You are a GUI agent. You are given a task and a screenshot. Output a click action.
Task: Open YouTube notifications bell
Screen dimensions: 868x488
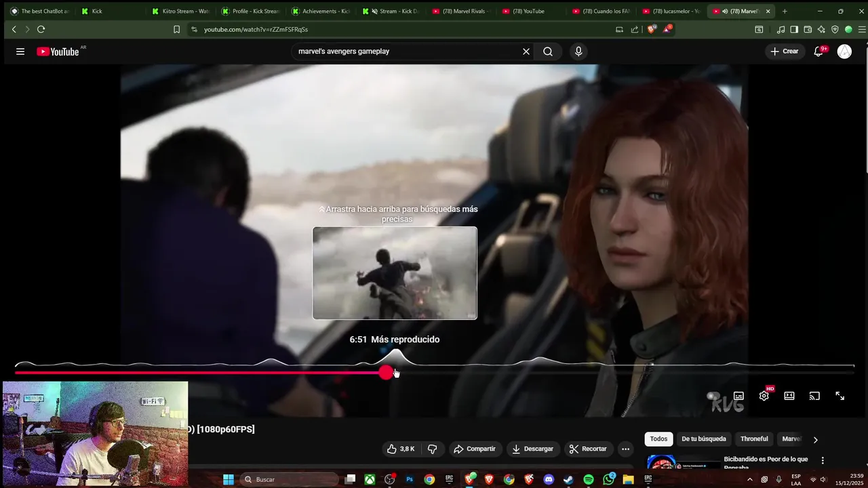pyautogui.click(x=818, y=52)
